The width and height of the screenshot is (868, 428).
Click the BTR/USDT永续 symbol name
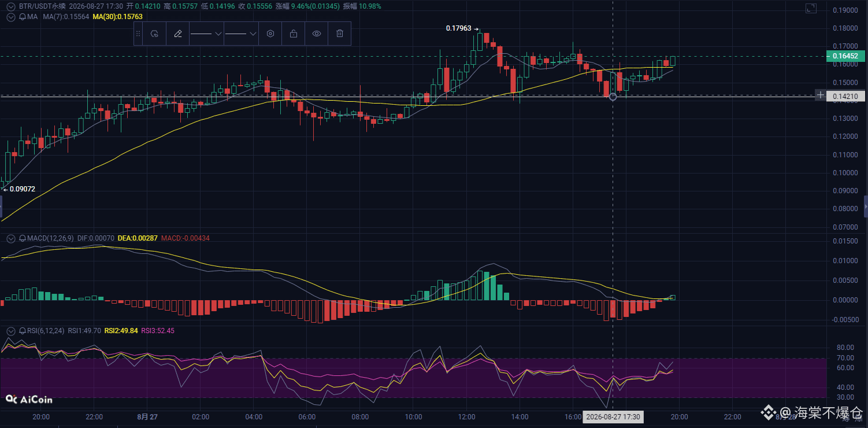[x=42, y=6]
